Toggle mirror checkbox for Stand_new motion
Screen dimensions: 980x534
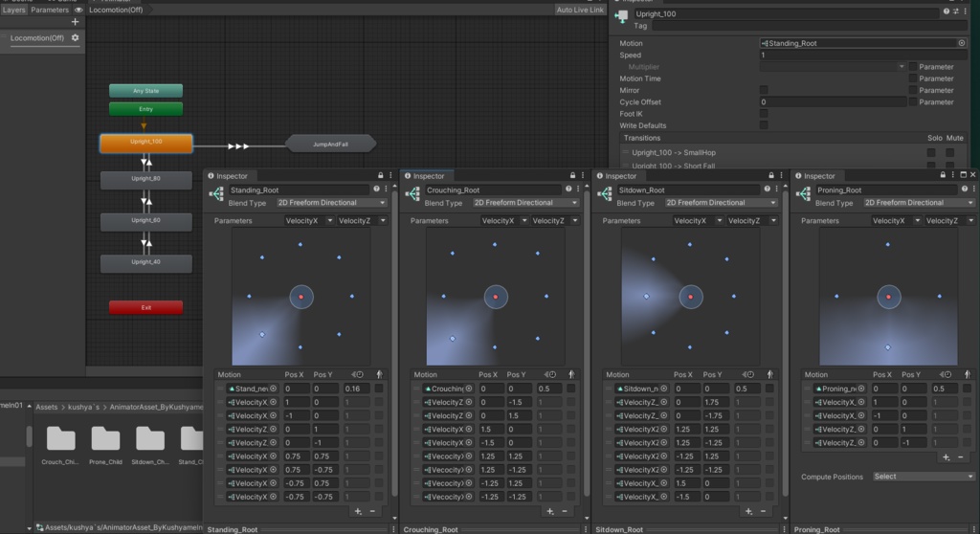coord(379,389)
